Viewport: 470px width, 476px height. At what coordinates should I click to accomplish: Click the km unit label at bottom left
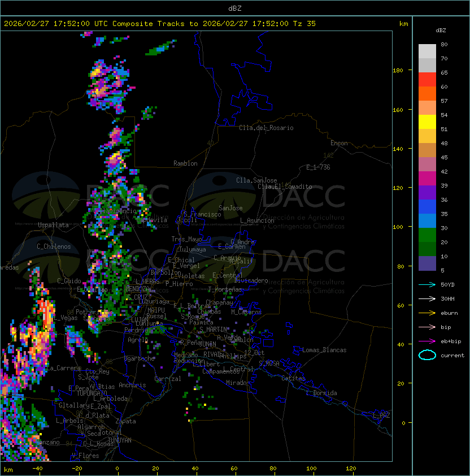[x=8, y=470]
